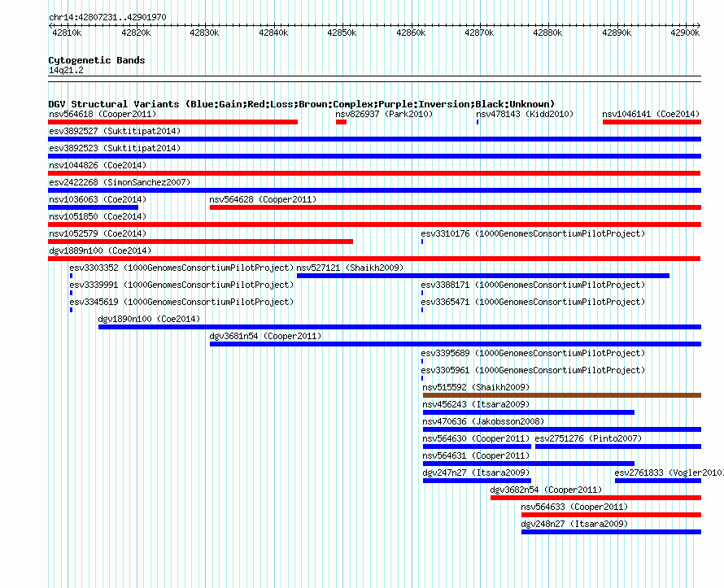The width and height of the screenshot is (724, 588).
Task: Click the dgv3682n54 (Cooper2011) red bar
Action: click(595, 498)
